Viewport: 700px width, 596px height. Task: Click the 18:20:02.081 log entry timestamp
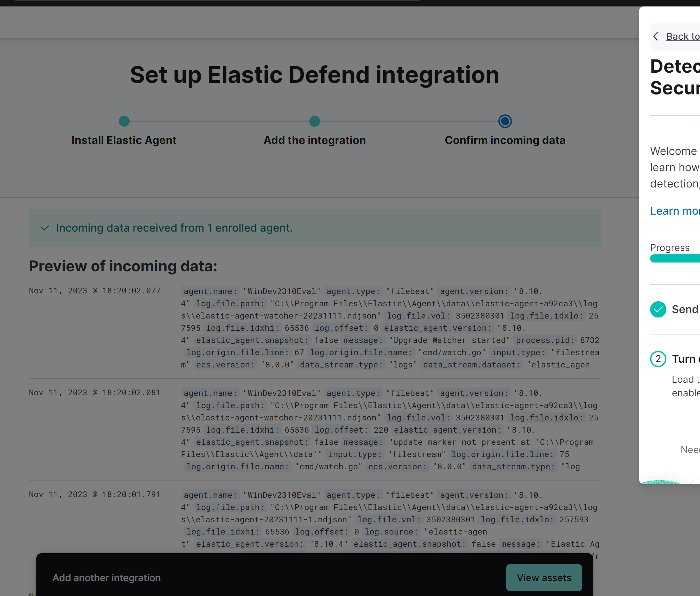[94, 393]
